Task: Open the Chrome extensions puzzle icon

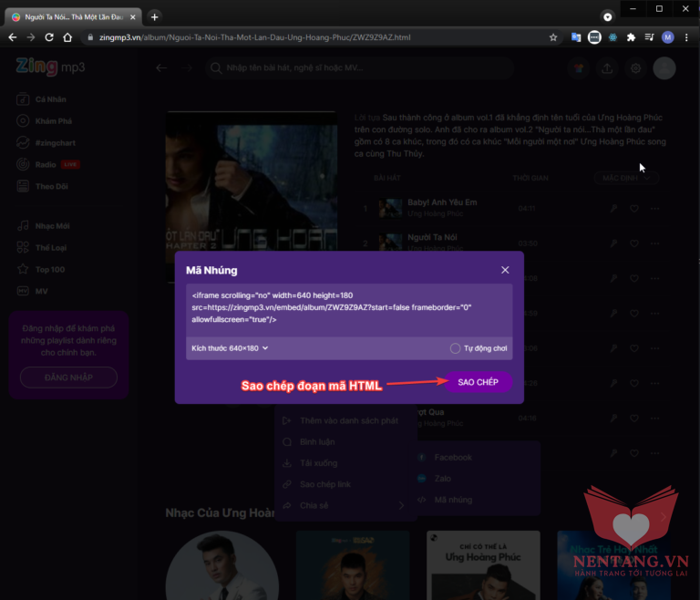Action: [x=630, y=37]
